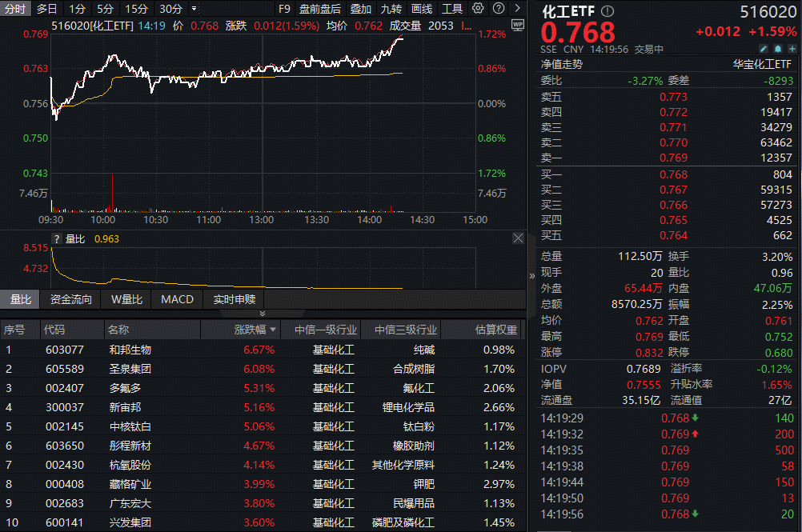Click the pencil edit icon beside 交易中
Image resolution: width=802 pixels, height=532 pixels.
click(764, 49)
